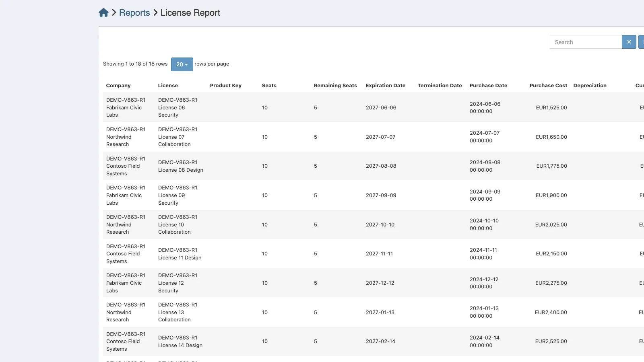The width and height of the screenshot is (644, 362).
Task: Sort by Seats column header
Action: pos(269,86)
